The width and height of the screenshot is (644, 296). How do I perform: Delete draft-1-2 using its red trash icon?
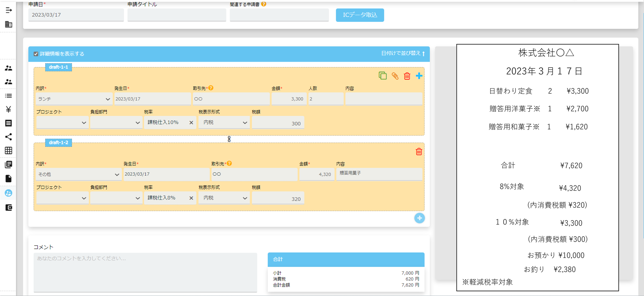point(419,152)
